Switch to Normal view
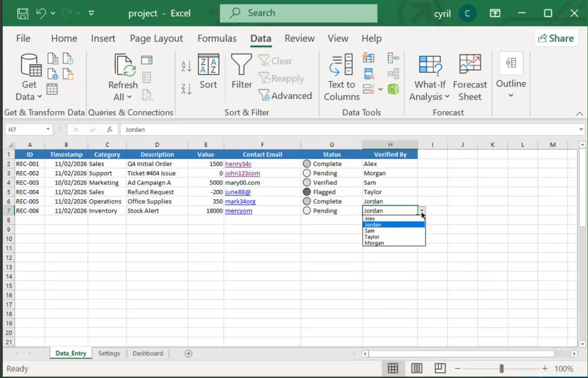 393,368
